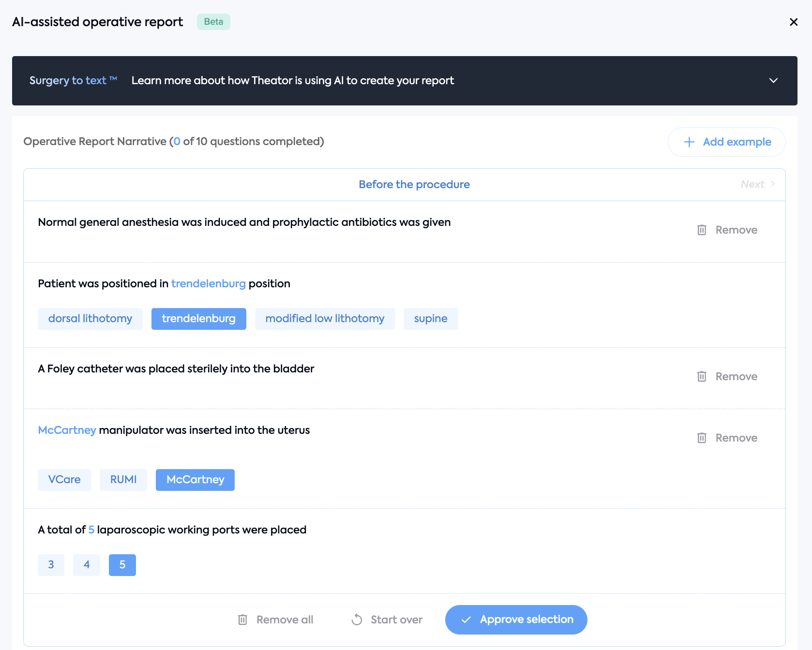
Task: Click the highlighted trendelenburg word in sentence
Action: tap(209, 283)
